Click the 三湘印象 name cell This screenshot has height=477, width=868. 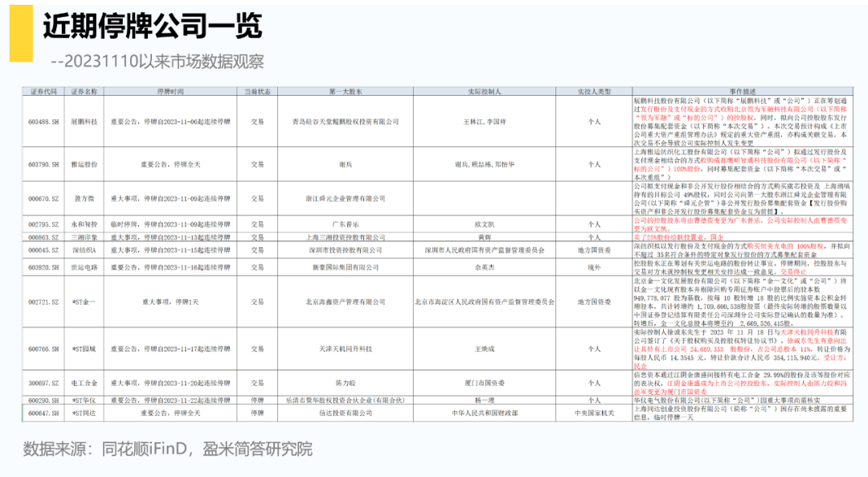click(84, 237)
